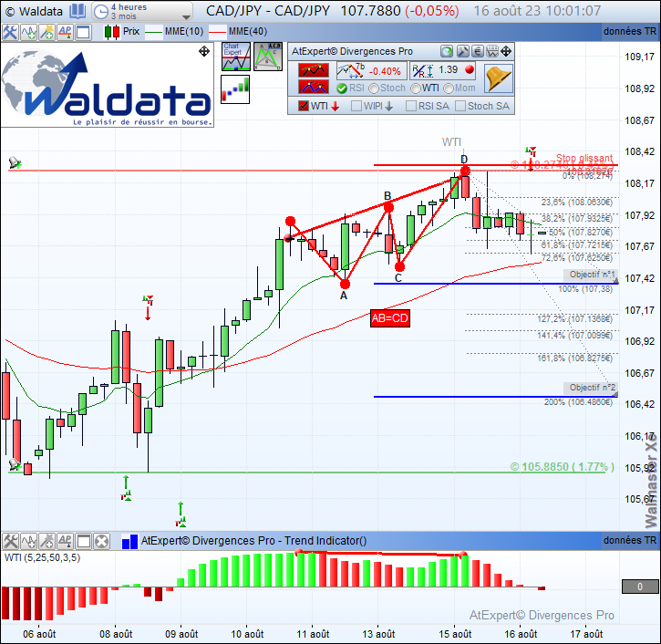Open the ABCD harmonic pattern thumbnail

[268, 56]
